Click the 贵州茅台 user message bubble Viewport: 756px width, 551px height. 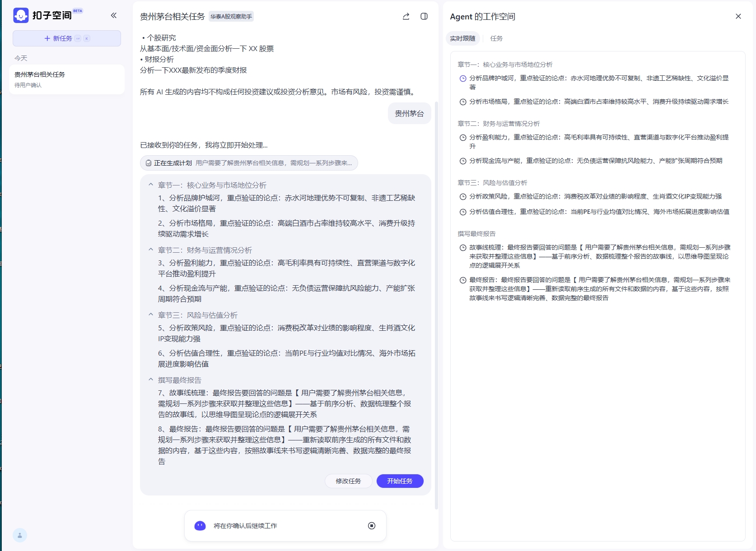coord(409,114)
